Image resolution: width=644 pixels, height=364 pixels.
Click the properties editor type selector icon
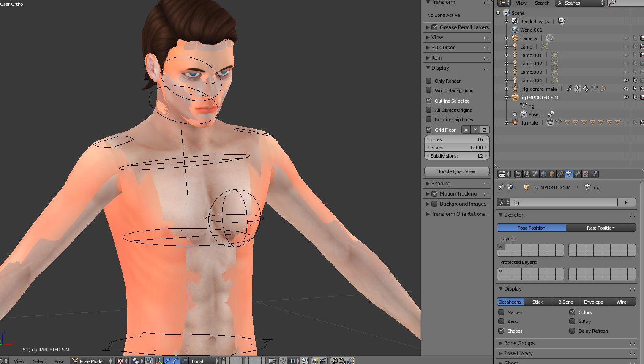point(504,174)
